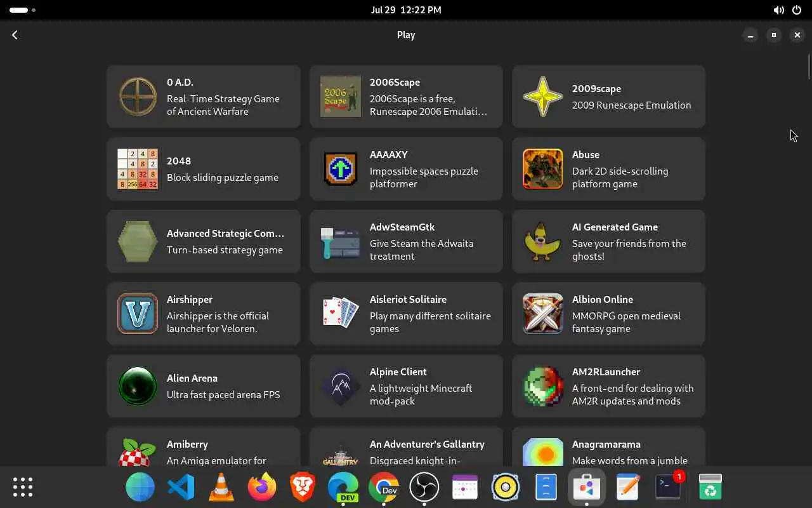Click the Advanced Strategic Command hexagon icon

(x=138, y=241)
